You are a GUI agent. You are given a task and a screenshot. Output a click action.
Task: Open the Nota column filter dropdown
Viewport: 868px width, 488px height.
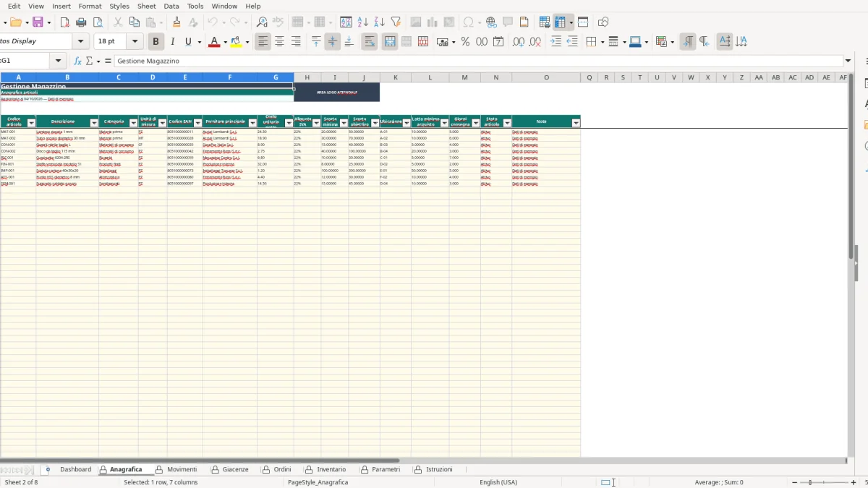pyautogui.click(x=576, y=124)
